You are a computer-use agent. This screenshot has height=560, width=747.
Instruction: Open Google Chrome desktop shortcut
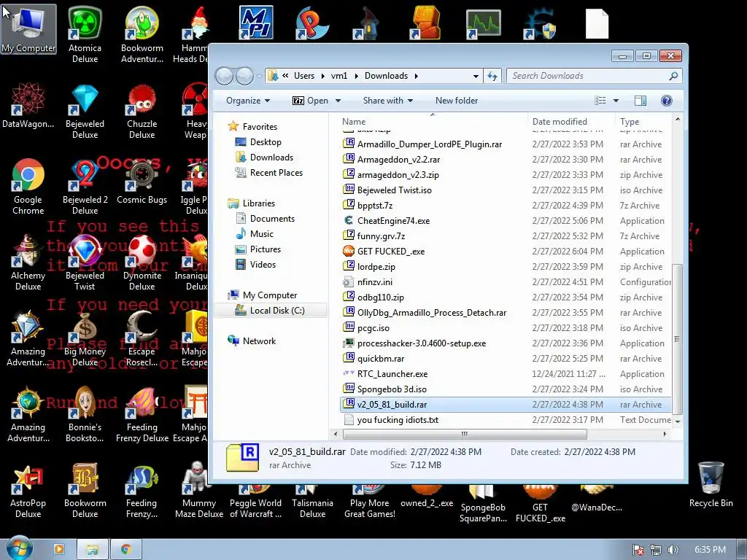click(28, 186)
